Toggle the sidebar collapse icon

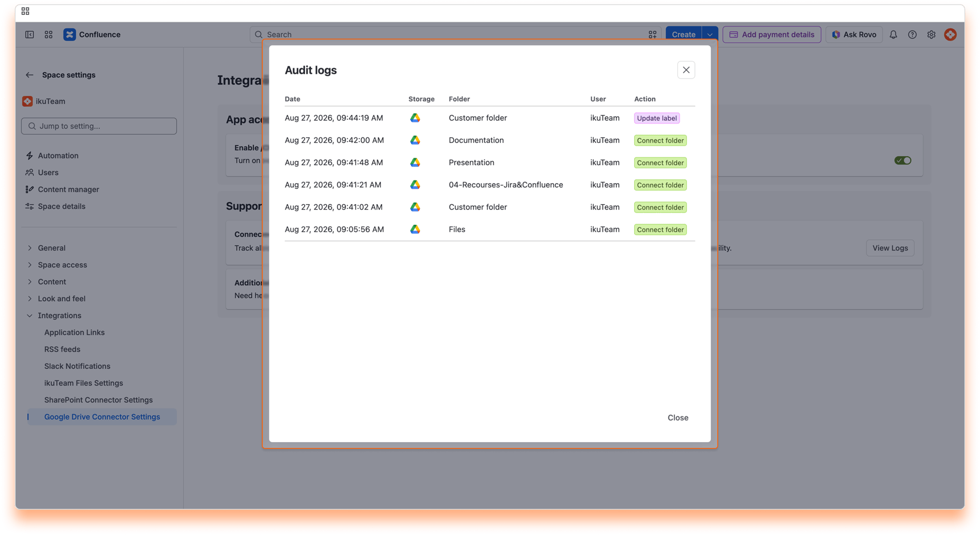pyautogui.click(x=30, y=35)
